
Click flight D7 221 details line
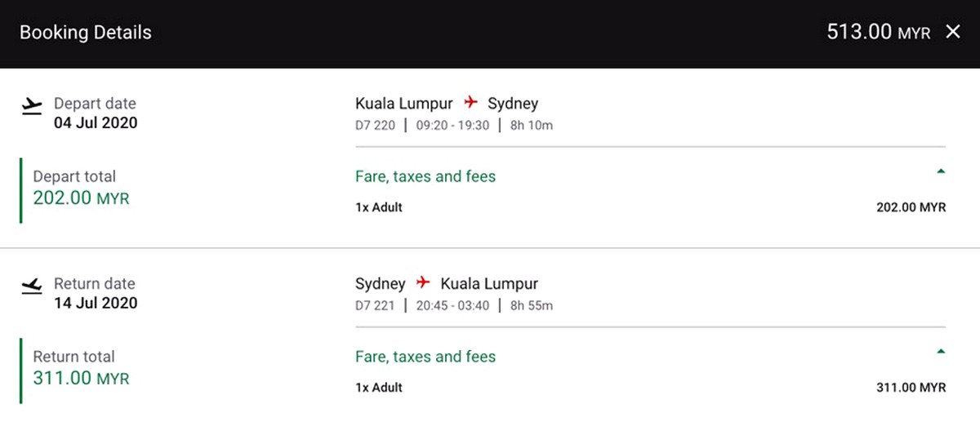(x=454, y=306)
